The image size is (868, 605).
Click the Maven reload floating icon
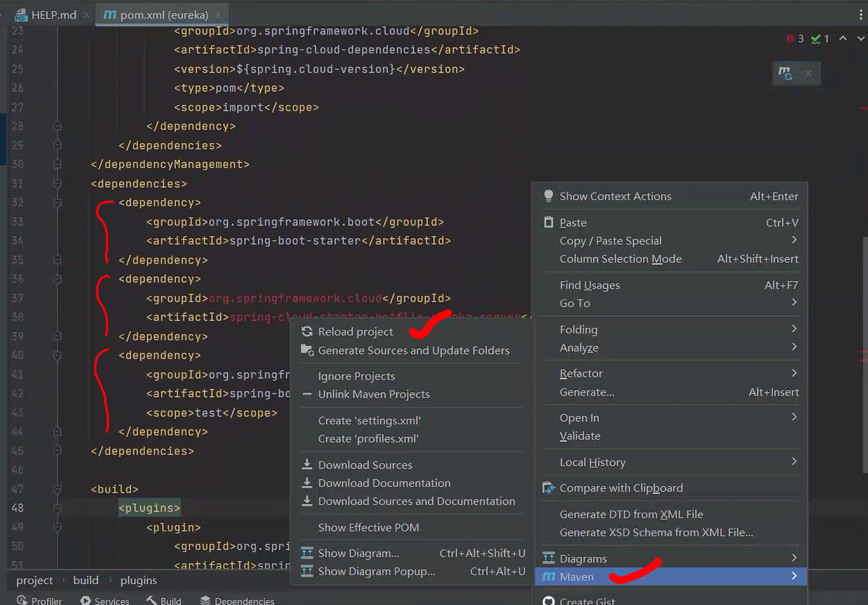point(785,73)
